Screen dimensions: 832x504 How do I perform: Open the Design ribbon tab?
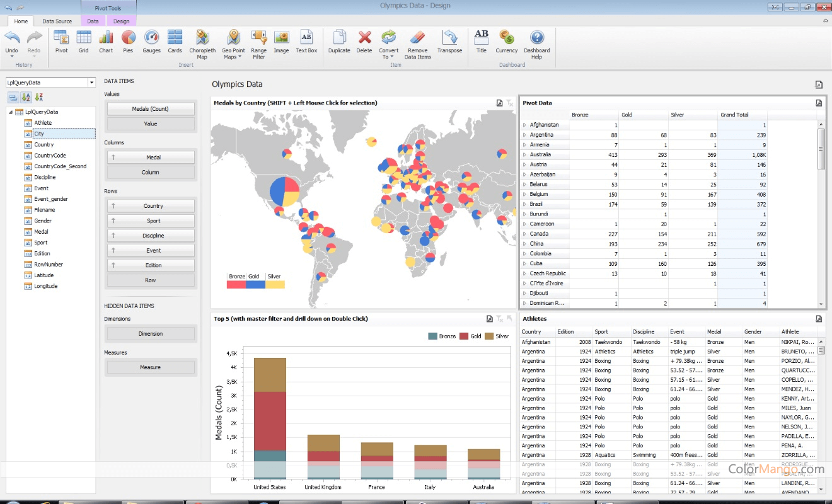tap(121, 21)
